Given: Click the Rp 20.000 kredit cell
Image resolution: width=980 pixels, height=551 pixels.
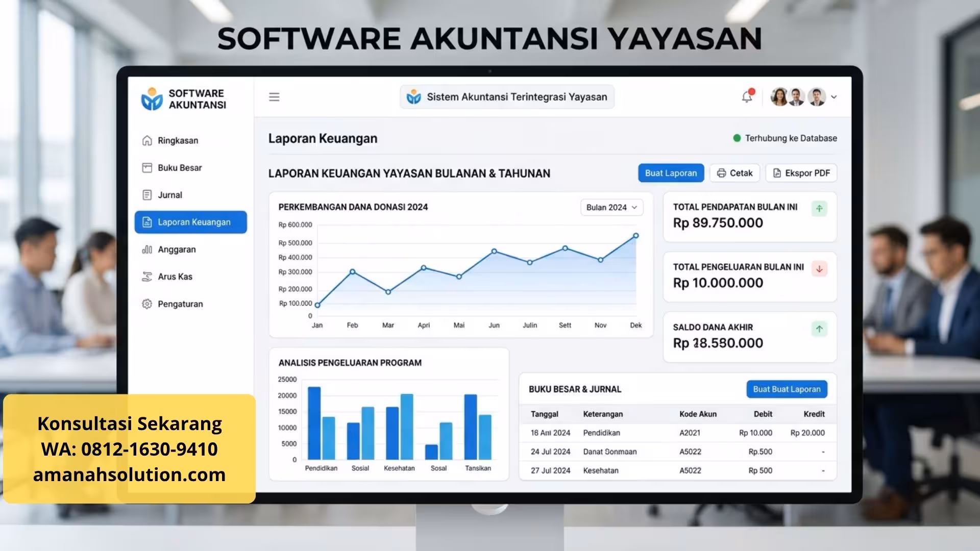Looking at the screenshot, I should [807, 433].
